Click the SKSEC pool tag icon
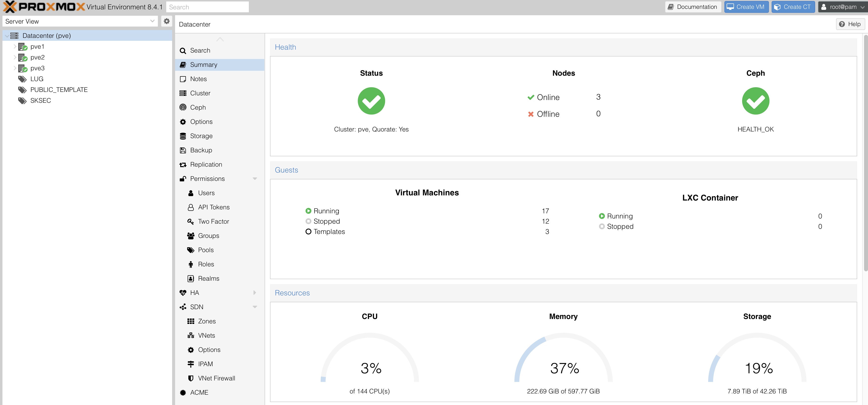The width and height of the screenshot is (868, 405). (x=22, y=100)
